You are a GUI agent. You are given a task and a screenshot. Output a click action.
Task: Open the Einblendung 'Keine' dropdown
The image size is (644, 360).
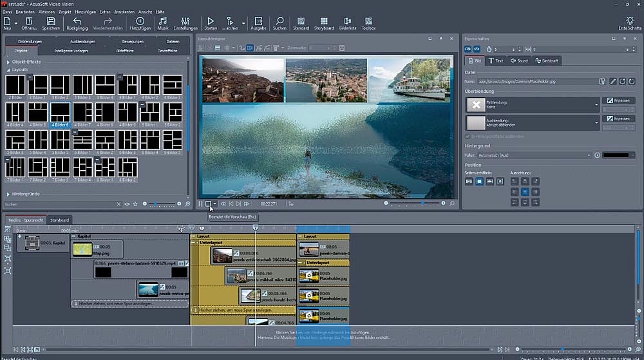click(x=596, y=105)
